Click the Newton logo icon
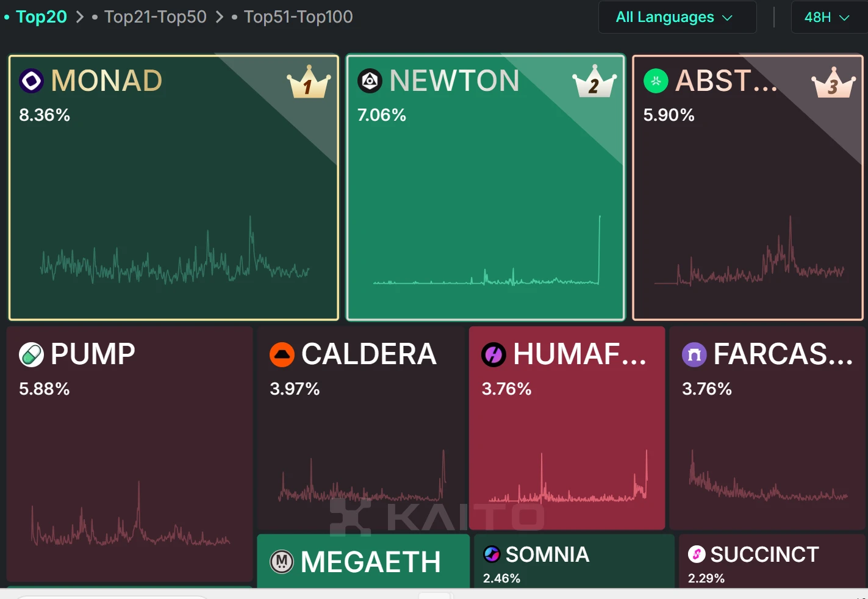This screenshot has height=599, width=868. click(x=370, y=81)
